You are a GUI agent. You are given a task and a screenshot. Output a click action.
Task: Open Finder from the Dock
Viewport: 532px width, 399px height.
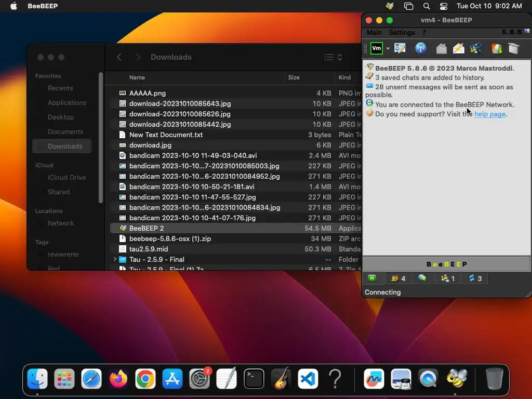pyautogui.click(x=37, y=378)
